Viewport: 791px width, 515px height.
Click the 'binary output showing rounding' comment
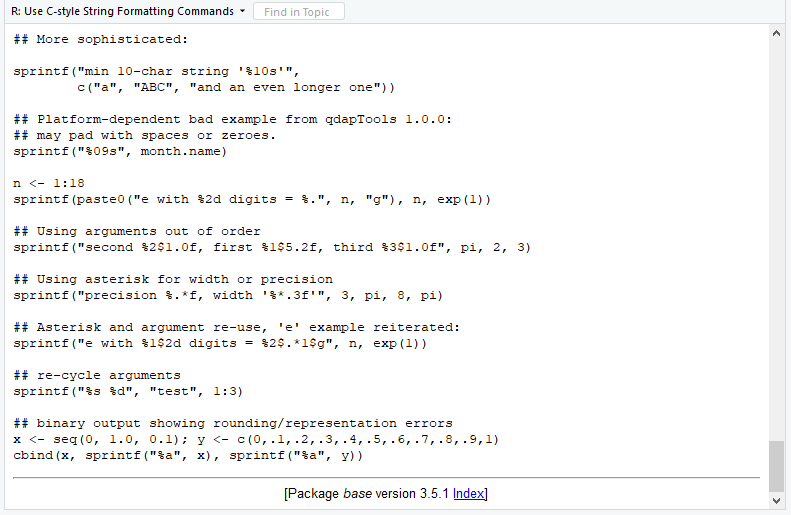point(233,423)
